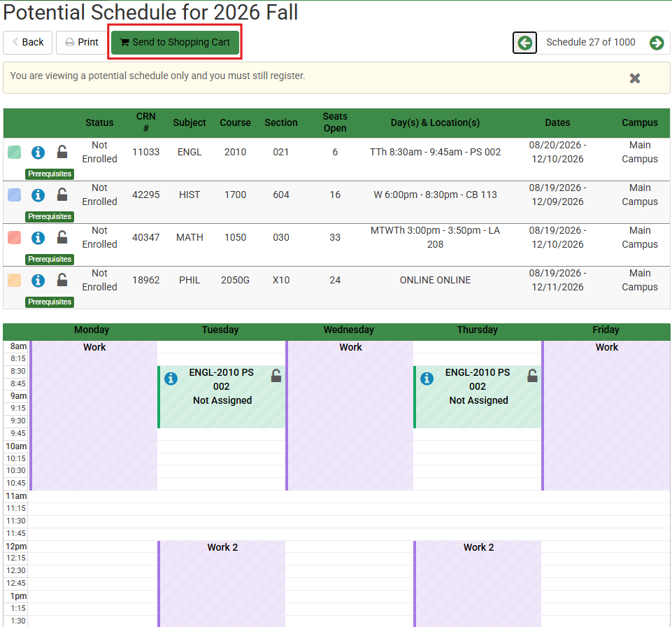Toggle lock for ENGL 2010 row
Screen dimensions: 672x627
62,152
